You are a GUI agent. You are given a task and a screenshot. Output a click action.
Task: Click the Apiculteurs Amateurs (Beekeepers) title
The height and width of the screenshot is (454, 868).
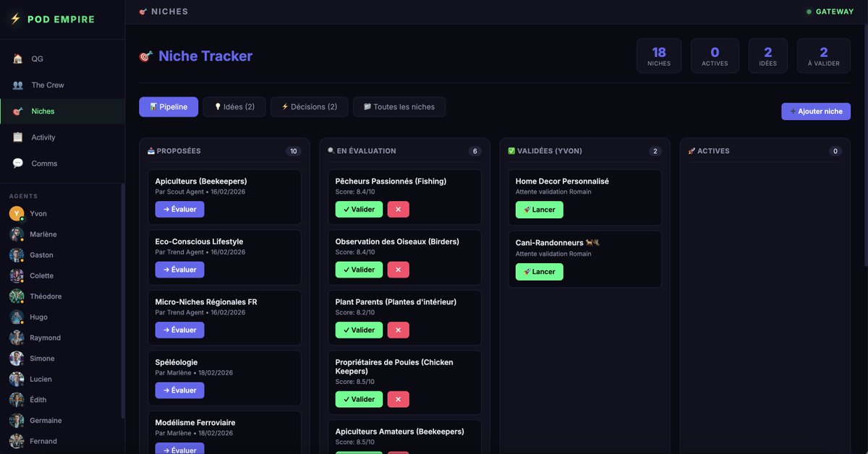click(x=400, y=432)
